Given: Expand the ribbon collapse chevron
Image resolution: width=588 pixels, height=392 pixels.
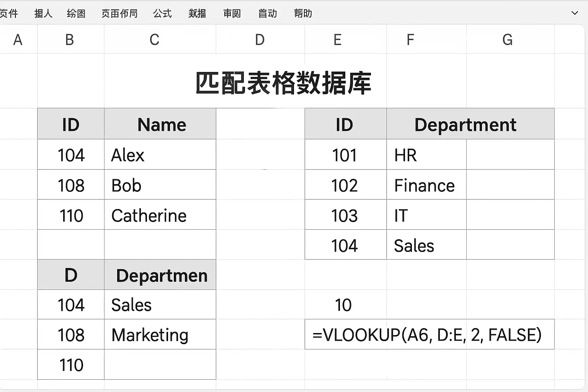Looking at the screenshot, I should (x=574, y=13).
